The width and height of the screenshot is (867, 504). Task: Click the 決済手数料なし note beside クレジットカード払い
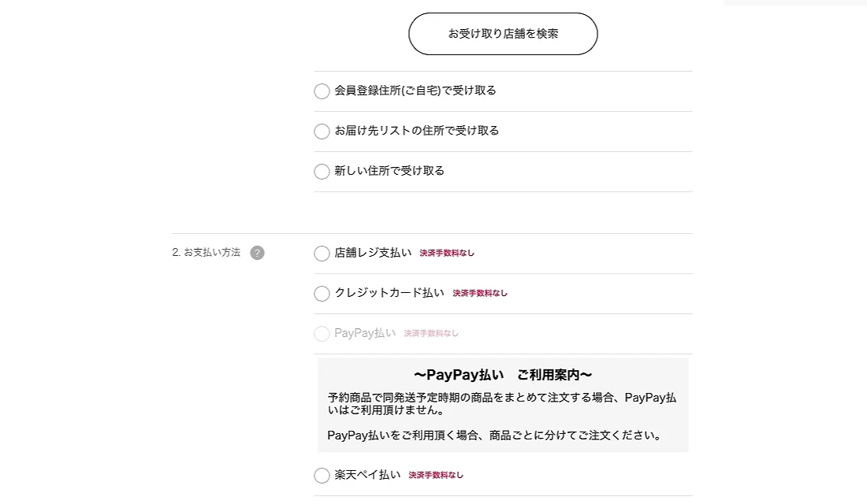pos(480,294)
